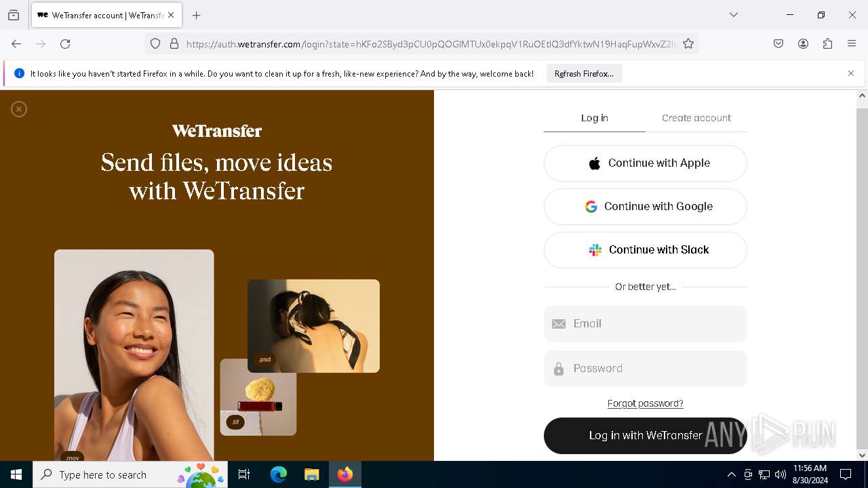This screenshot has height=488, width=868.
Task: Switch to the Create account tab
Action: [696, 118]
